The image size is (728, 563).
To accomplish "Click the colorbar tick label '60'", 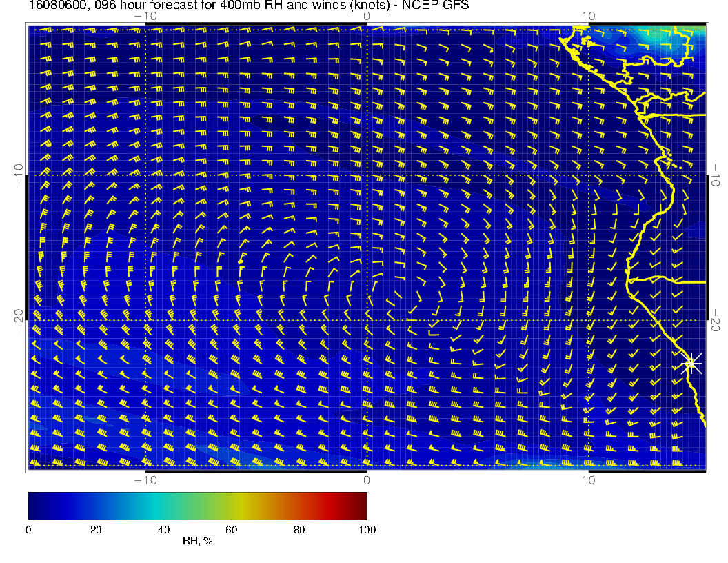I will point(232,529).
